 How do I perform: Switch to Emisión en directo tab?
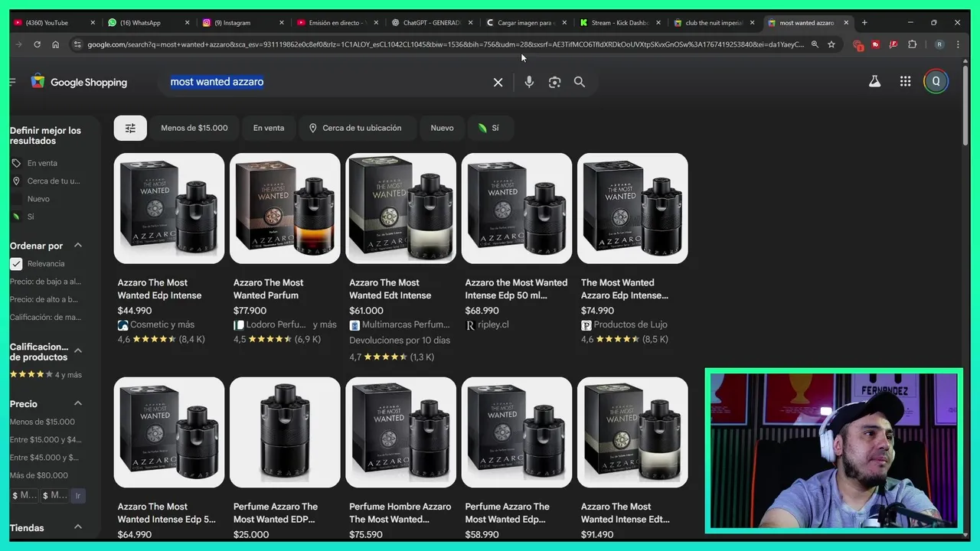coord(337,23)
